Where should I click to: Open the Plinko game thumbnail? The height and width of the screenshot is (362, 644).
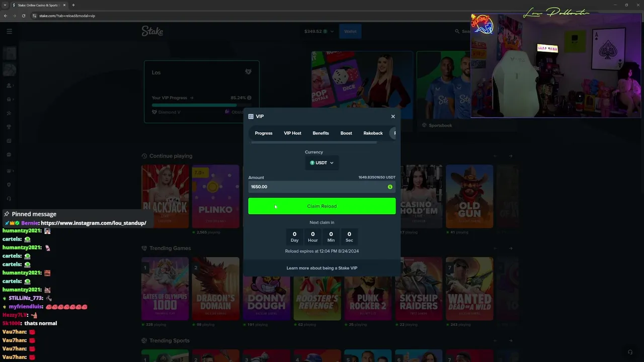tap(215, 196)
